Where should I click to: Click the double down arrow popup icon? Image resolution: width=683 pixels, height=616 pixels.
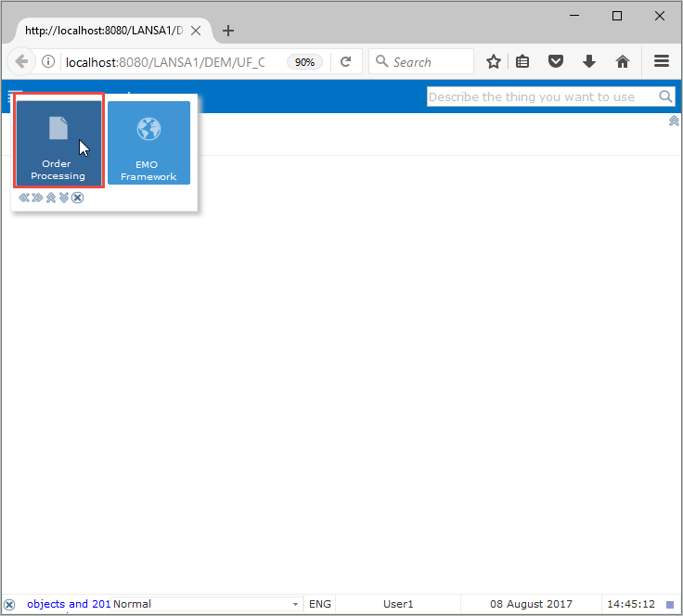click(x=64, y=198)
